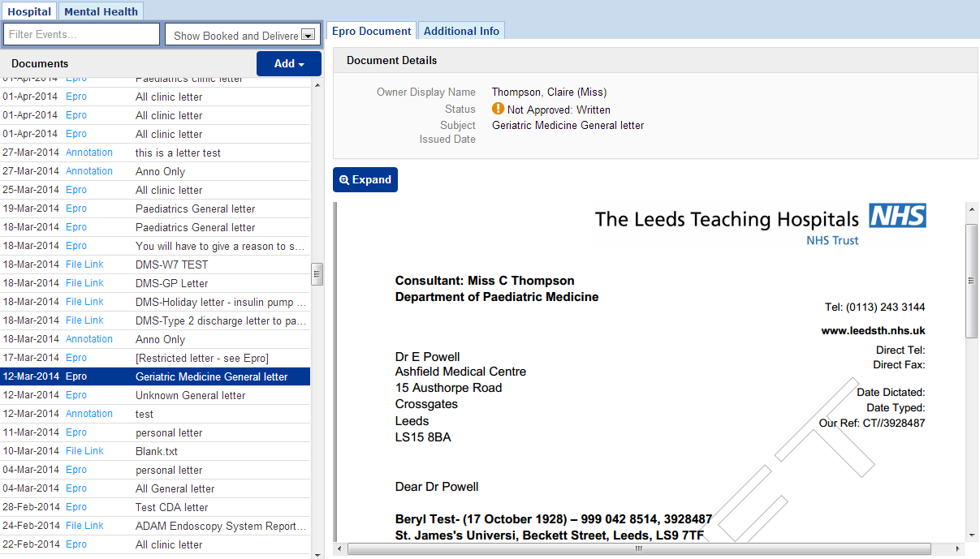The image size is (980, 559).
Task: Open the Add documents dropdown
Action: 288,64
